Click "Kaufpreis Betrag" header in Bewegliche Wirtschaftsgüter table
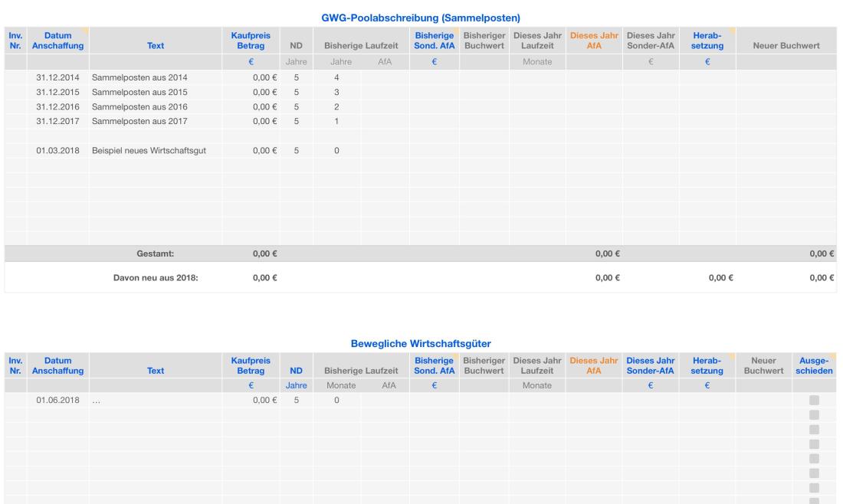This screenshot has width=843, height=504. 251,365
